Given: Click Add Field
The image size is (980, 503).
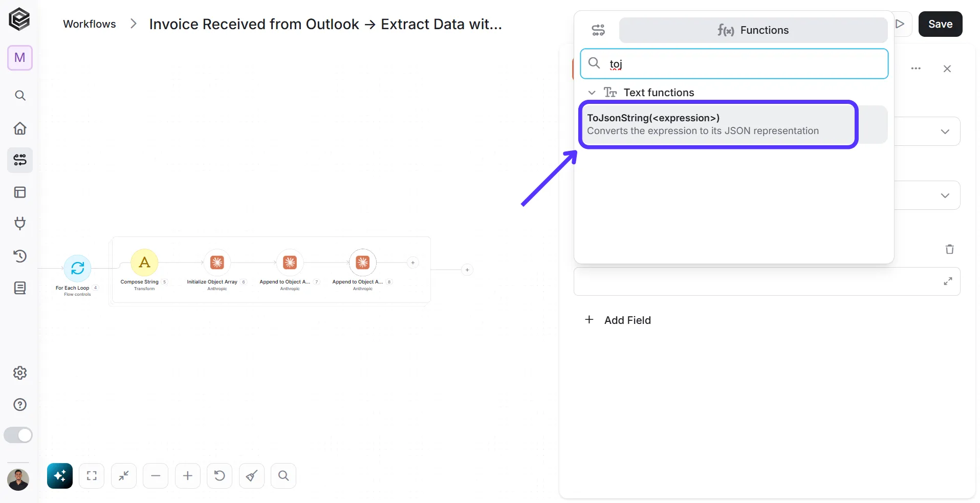Looking at the screenshot, I should coord(618,320).
